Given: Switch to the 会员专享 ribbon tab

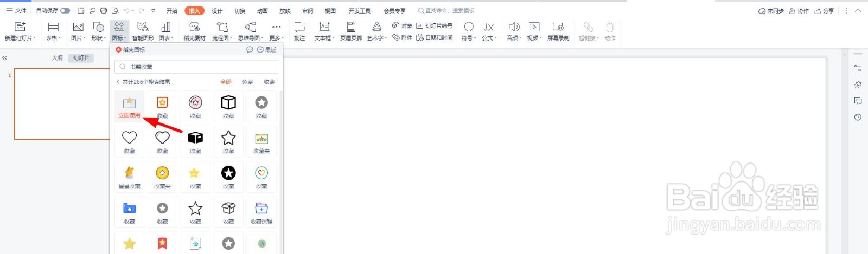Looking at the screenshot, I should [x=394, y=11].
